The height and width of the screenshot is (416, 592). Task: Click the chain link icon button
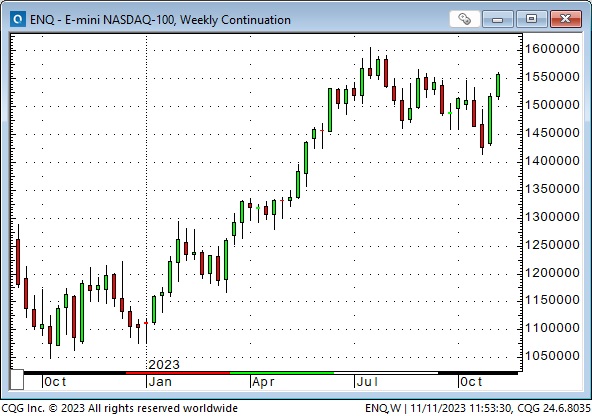[x=465, y=18]
